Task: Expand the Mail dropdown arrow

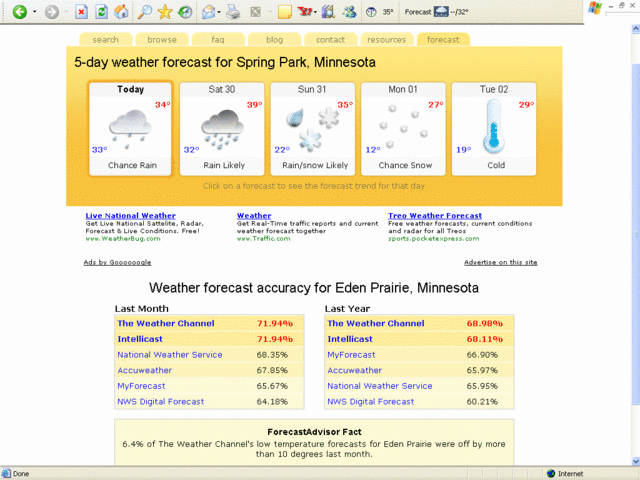Action: pos(219,12)
